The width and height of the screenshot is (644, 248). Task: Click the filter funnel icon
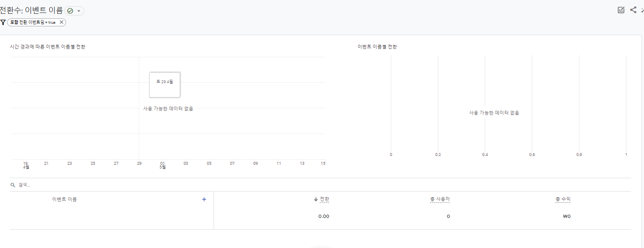[3, 22]
